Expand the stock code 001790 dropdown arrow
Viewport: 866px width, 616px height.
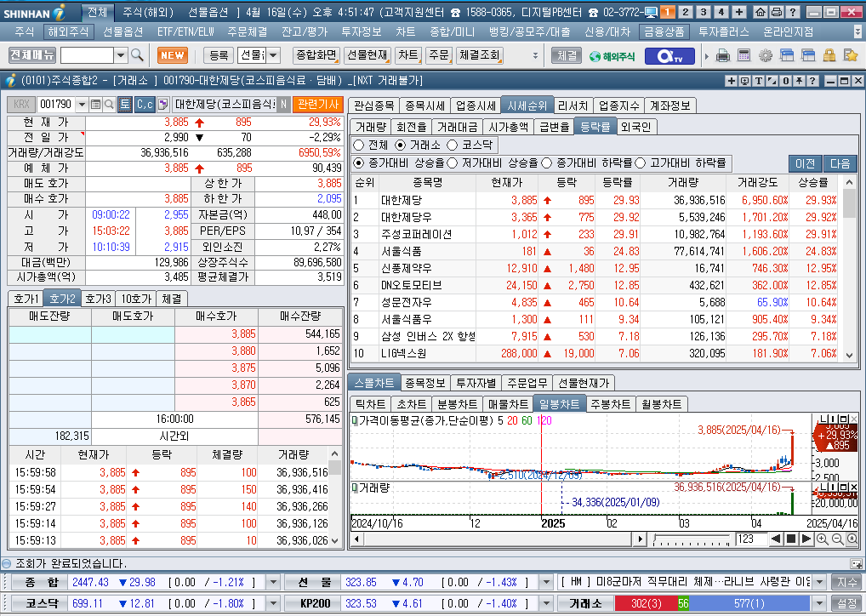click(82, 105)
